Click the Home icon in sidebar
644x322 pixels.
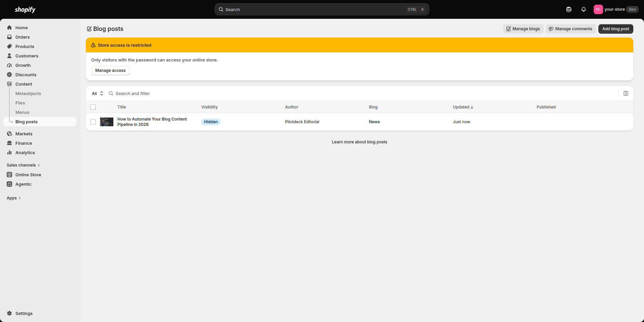pyautogui.click(x=9, y=28)
